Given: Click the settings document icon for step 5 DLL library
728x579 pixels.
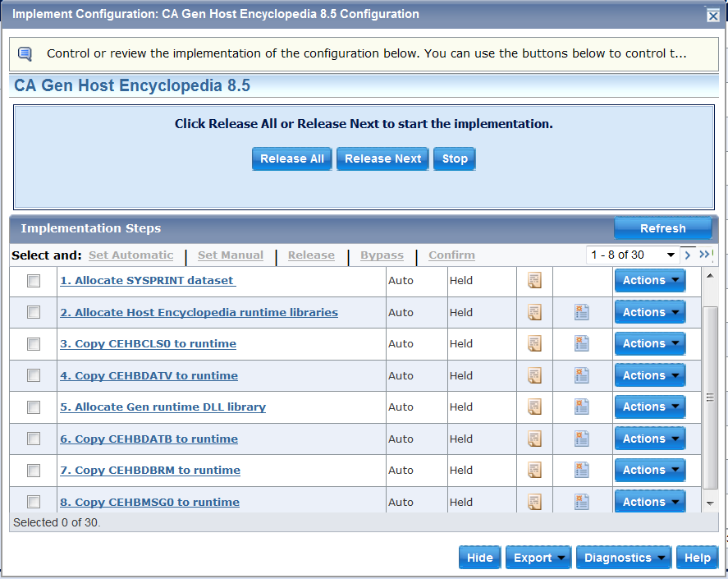Looking at the screenshot, I should tap(582, 407).
